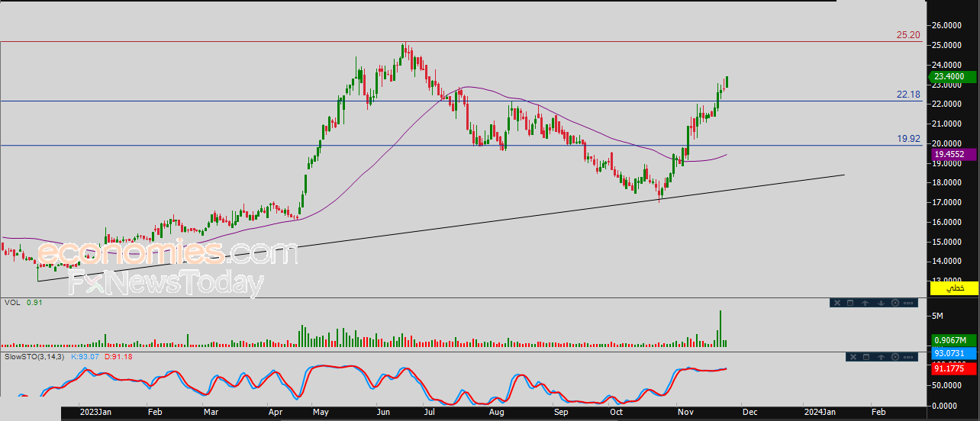
Task: Click the tallest November volume bar
Action: 720,329
